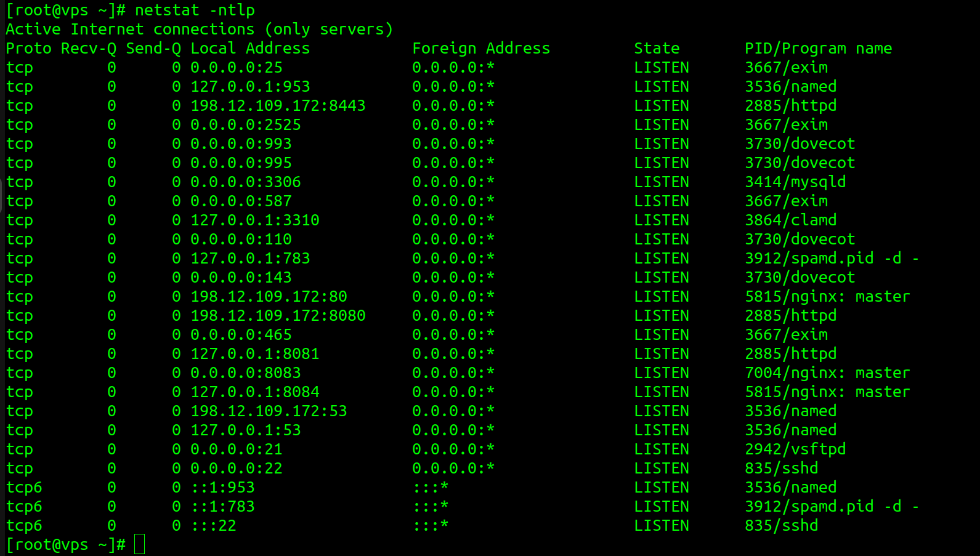Click '2885/httpd' on the port 8443 row
980x556 pixels.
pyautogui.click(x=791, y=106)
